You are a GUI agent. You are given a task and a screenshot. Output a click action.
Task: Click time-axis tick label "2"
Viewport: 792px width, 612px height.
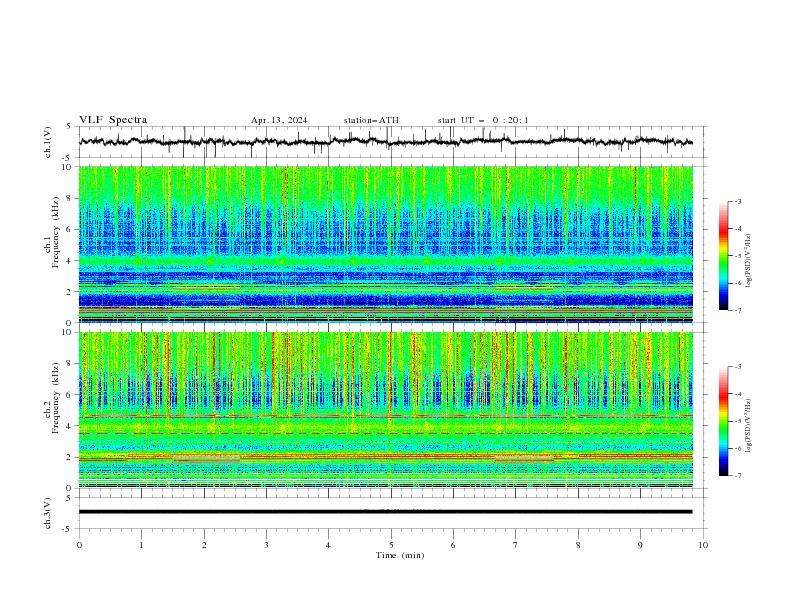pyautogui.click(x=204, y=545)
